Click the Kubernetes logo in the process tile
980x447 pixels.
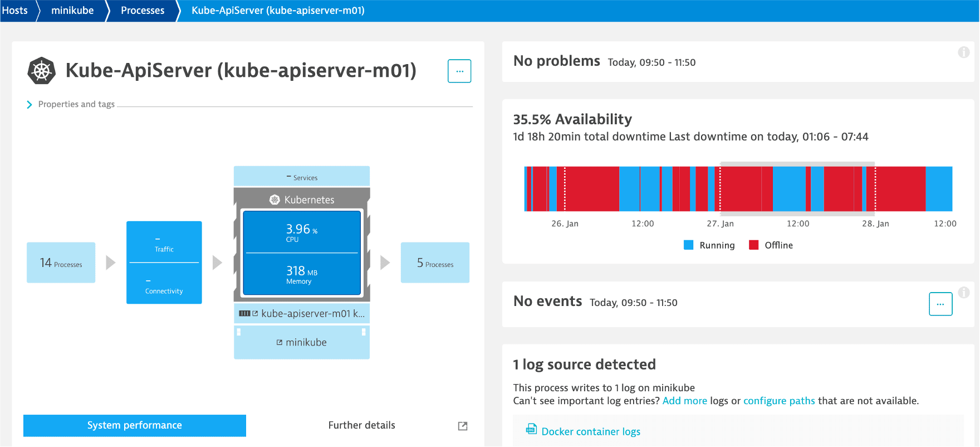275,200
